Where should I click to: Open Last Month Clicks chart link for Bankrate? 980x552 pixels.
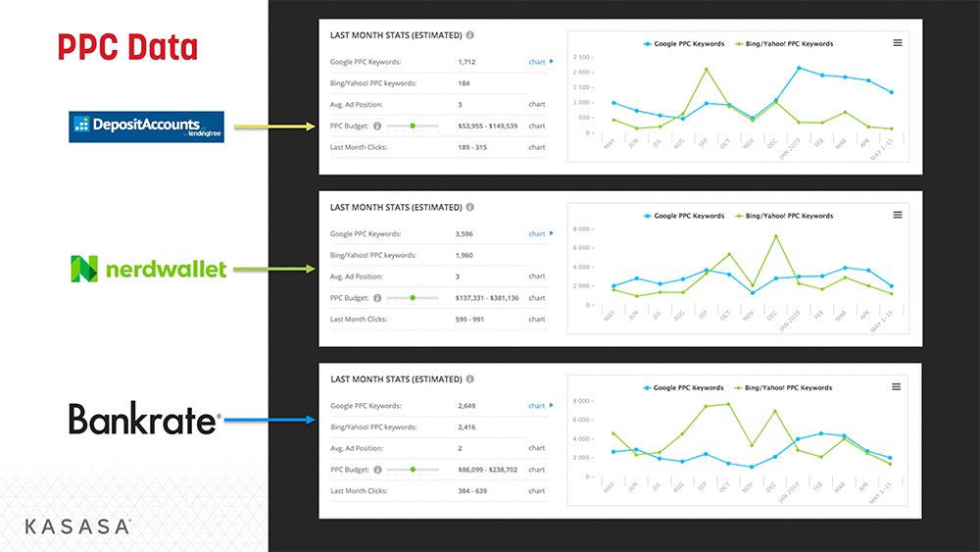point(537,491)
